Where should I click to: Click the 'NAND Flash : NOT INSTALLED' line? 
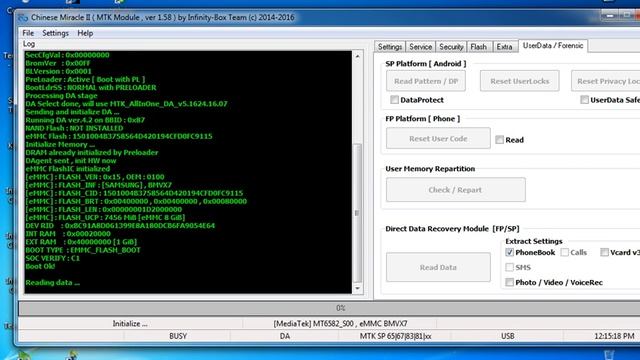click(x=74, y=128)
